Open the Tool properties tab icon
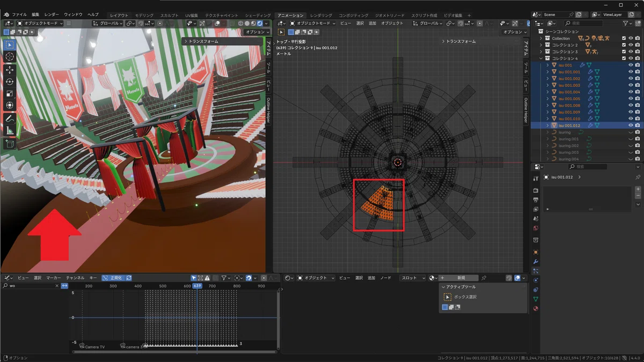The width and height of the screenshot is (644, 362). point(536,178)
